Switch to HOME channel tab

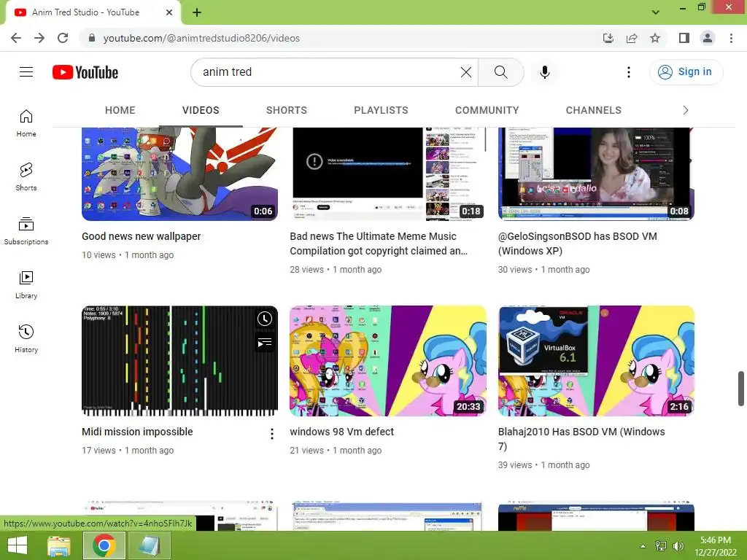(120, 110)
